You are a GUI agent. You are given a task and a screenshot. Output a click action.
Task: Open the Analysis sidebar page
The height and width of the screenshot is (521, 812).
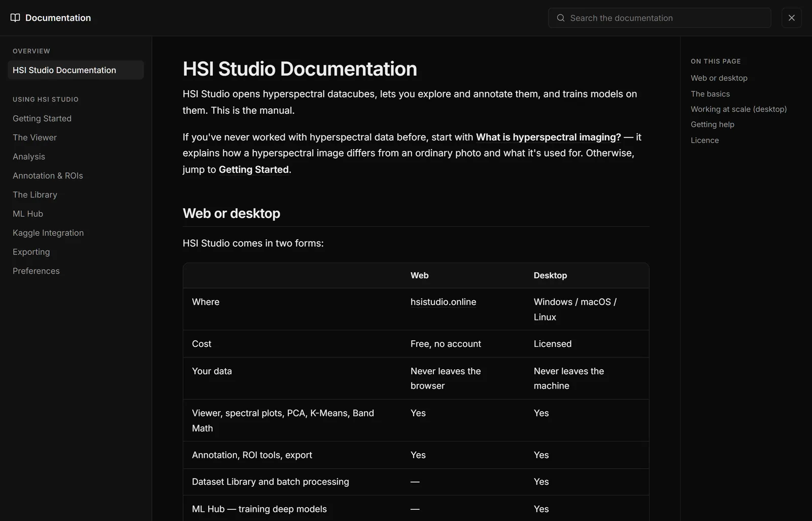29,156
